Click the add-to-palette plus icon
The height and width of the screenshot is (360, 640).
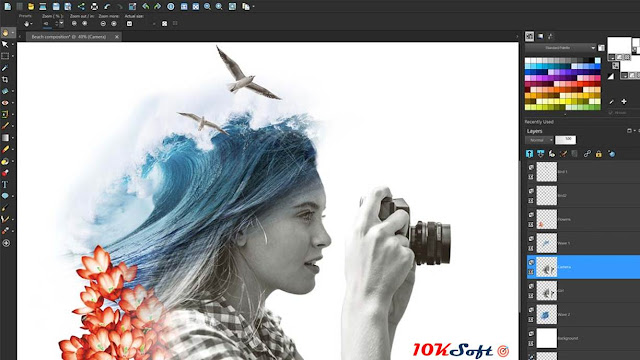[x=624, y=101]
